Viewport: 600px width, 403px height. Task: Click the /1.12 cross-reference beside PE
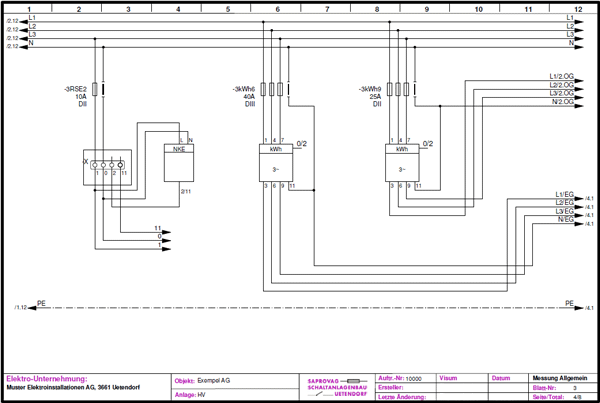pos(20,308)
